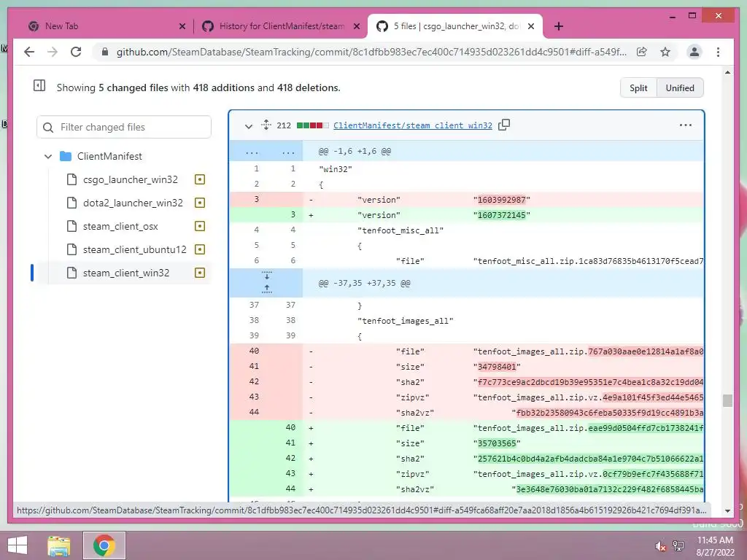Click the modified icon next to dota2_launcher_win32
This screenshot has width=747, height=560.
tap(200, 203)
